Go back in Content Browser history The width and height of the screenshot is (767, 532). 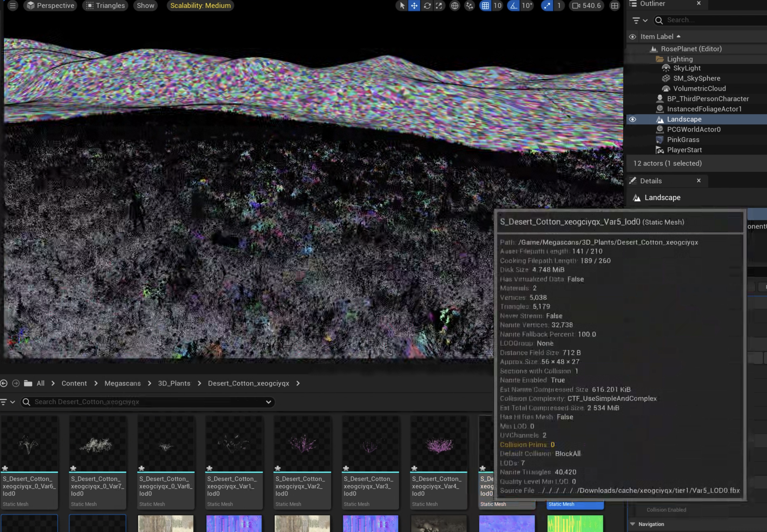point(4,383)
